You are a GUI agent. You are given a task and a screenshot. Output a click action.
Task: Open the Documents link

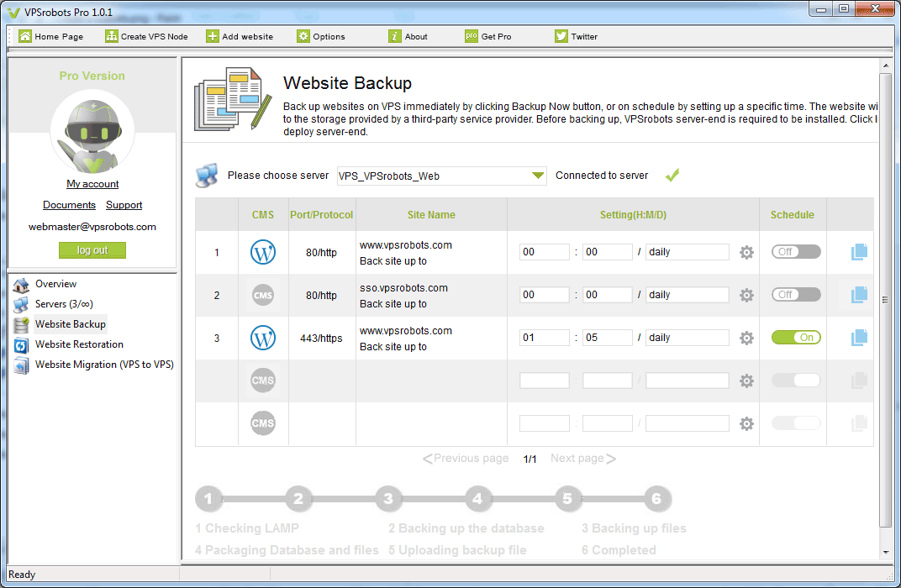tap(69, 205)
